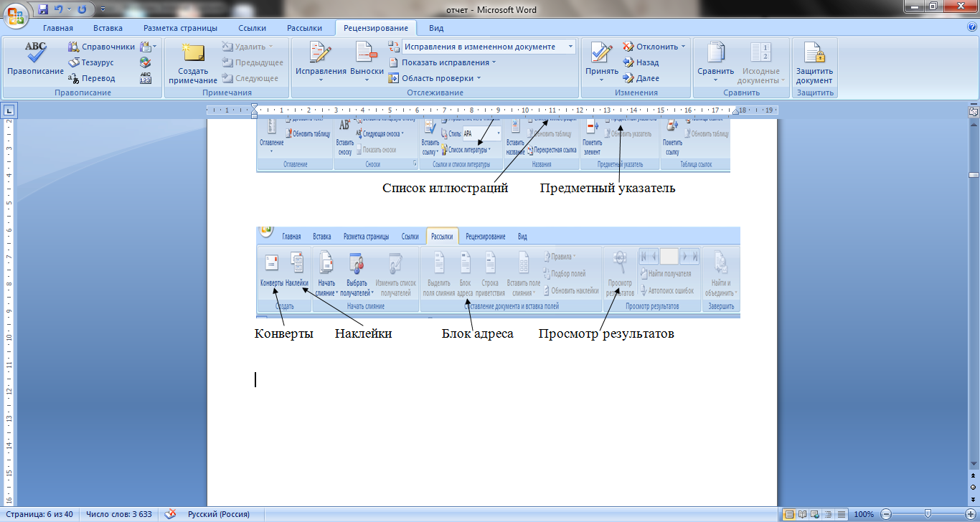The height and width of the screenshot is (522, 980).
Task: Open the screen tip translation dropdown
Action: point(146,47)
